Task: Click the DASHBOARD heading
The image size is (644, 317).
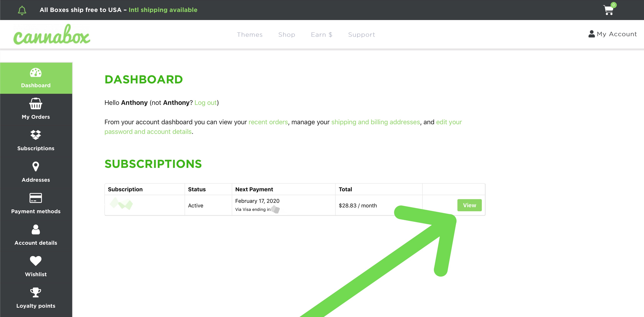Action: pyautogui.click(x=144, y=80)
